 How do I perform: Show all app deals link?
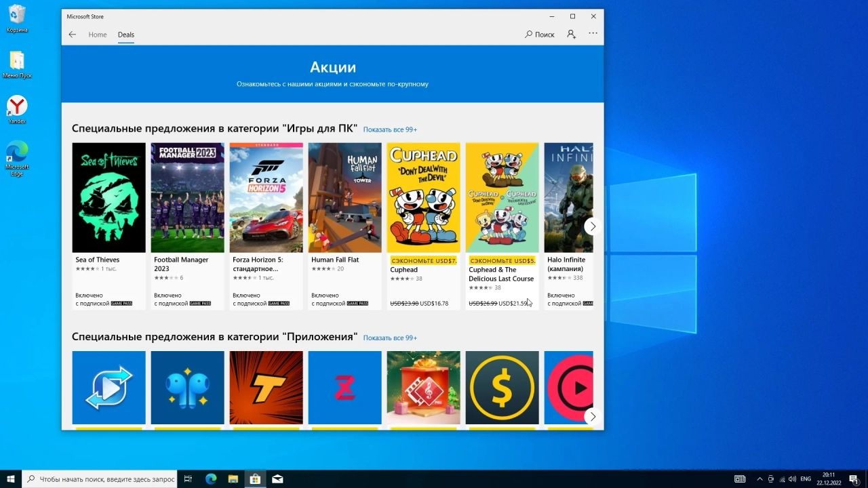click(x=390, y=338)
